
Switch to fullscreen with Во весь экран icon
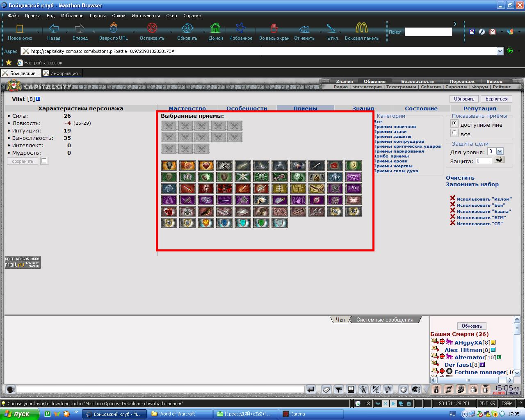point(274,28)
